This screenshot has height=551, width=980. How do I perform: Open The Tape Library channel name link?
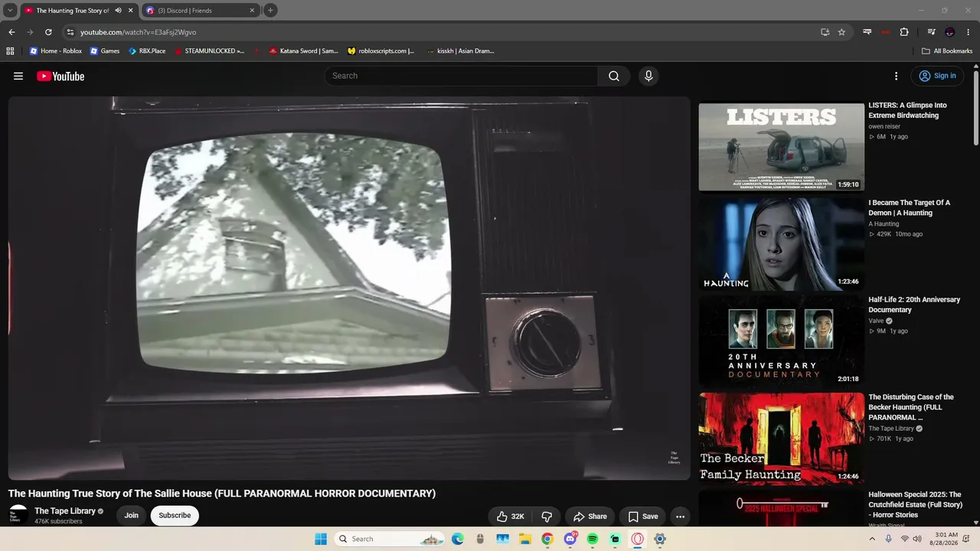click(x=65, y=511)
